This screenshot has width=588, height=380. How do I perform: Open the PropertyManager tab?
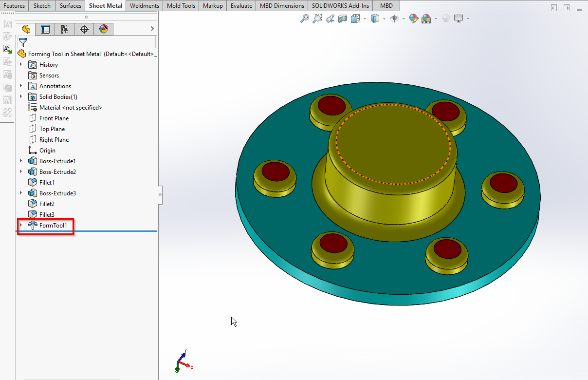pyautogui.click(x=45, y=29)
